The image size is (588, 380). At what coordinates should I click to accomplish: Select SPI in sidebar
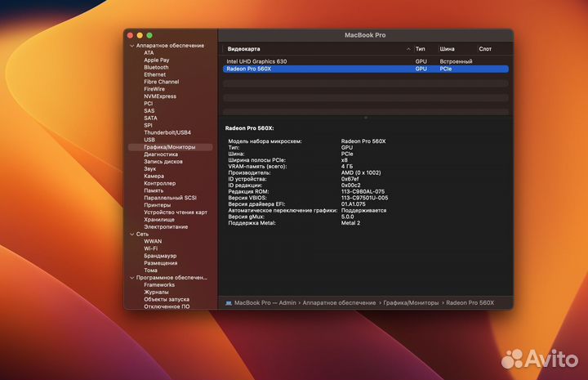pyautogui.click(x=148, y=125)
